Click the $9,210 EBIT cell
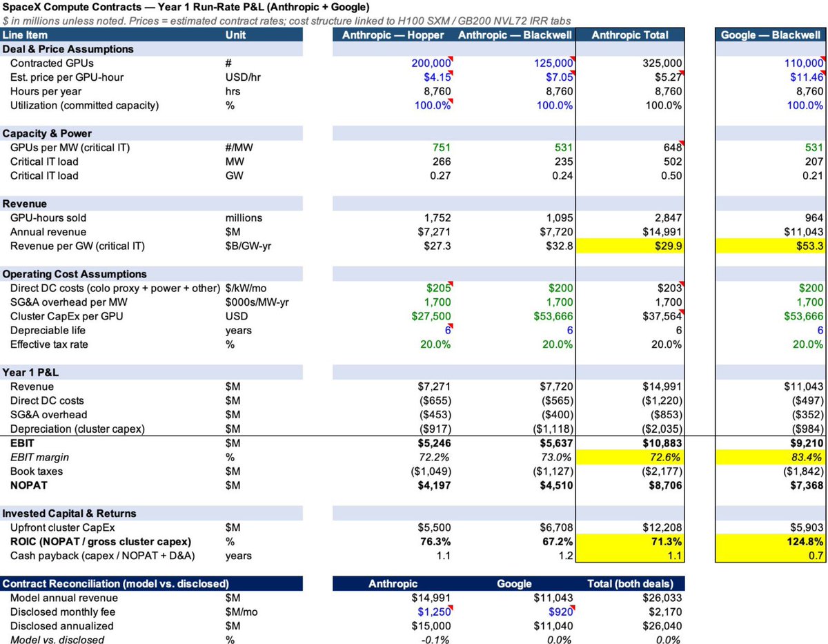 (806, 443)
